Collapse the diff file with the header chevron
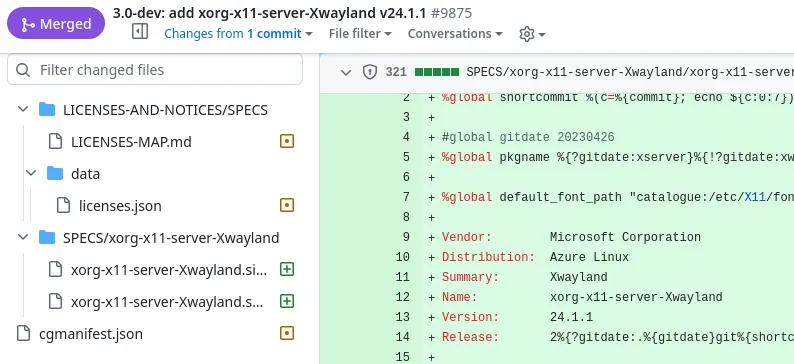794x364 pixels. (x=346, y=72)
